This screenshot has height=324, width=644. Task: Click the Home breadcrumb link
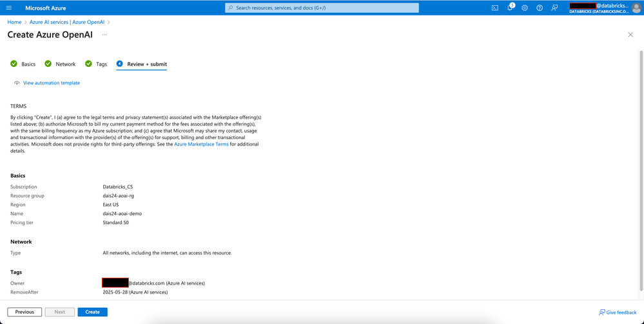click(x=14, y=22)
